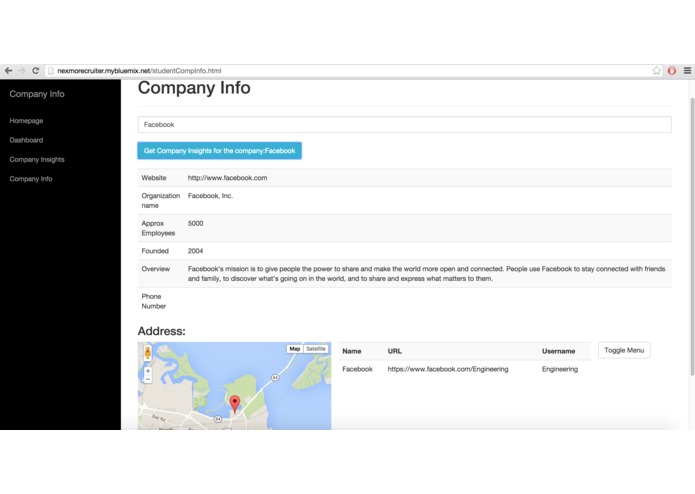The height and width of the screenshot is (494, 695).
Task: Click the route 84 marker near the bridge
Action: tap(275, 377)
